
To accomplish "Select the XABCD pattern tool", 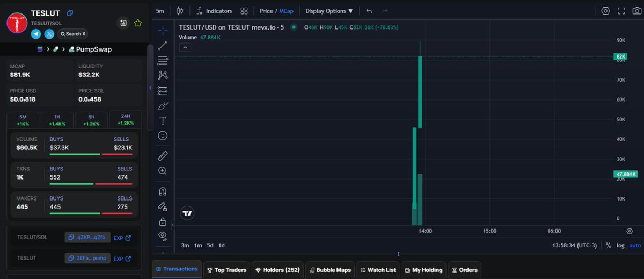I will 163,75.
